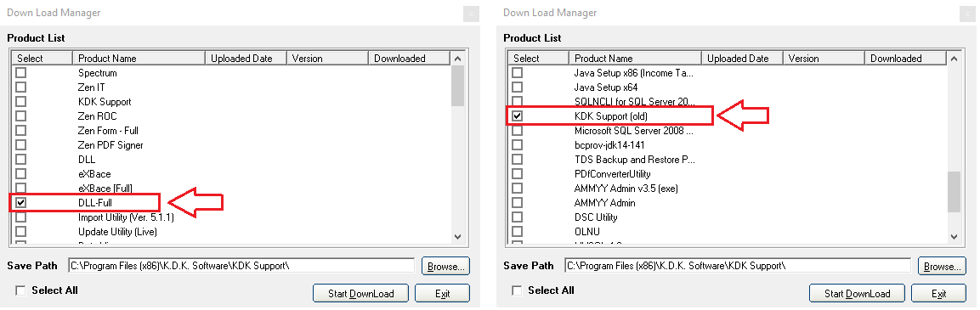Click the left list scroll-down arrow
Screen dimensions: 980x310
coord(457,236)
